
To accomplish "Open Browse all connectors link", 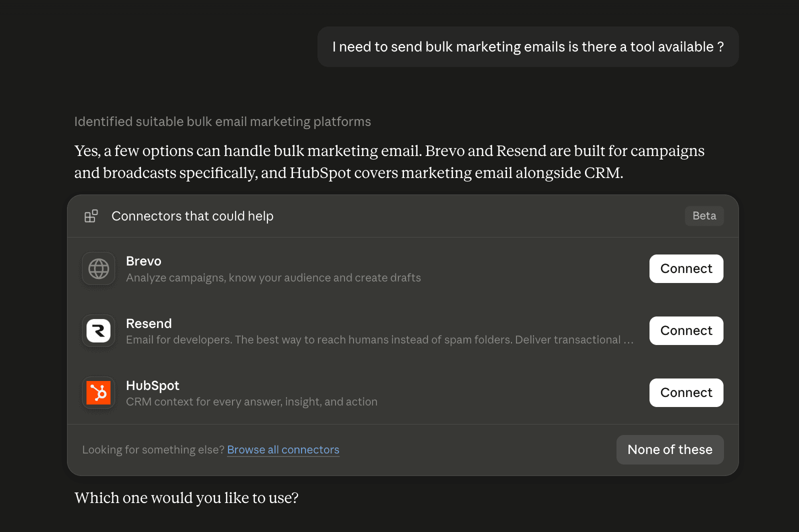I will click(x=283, y=450).
